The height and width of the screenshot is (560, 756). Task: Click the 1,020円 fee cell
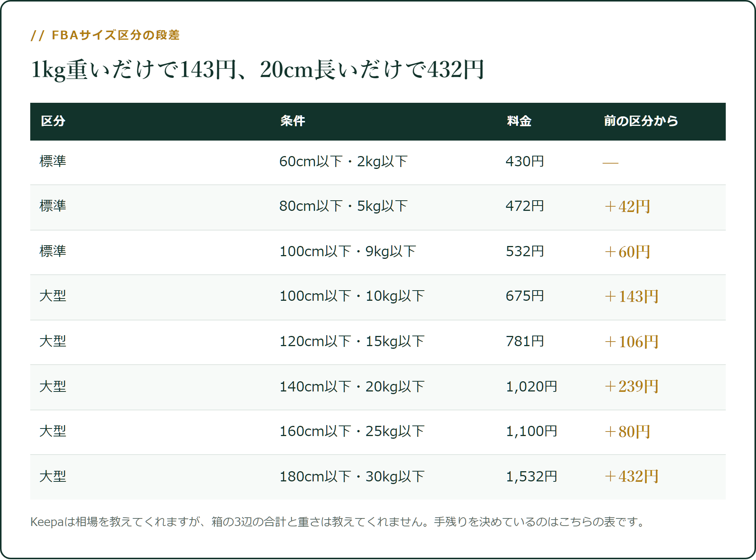(531, 387)
